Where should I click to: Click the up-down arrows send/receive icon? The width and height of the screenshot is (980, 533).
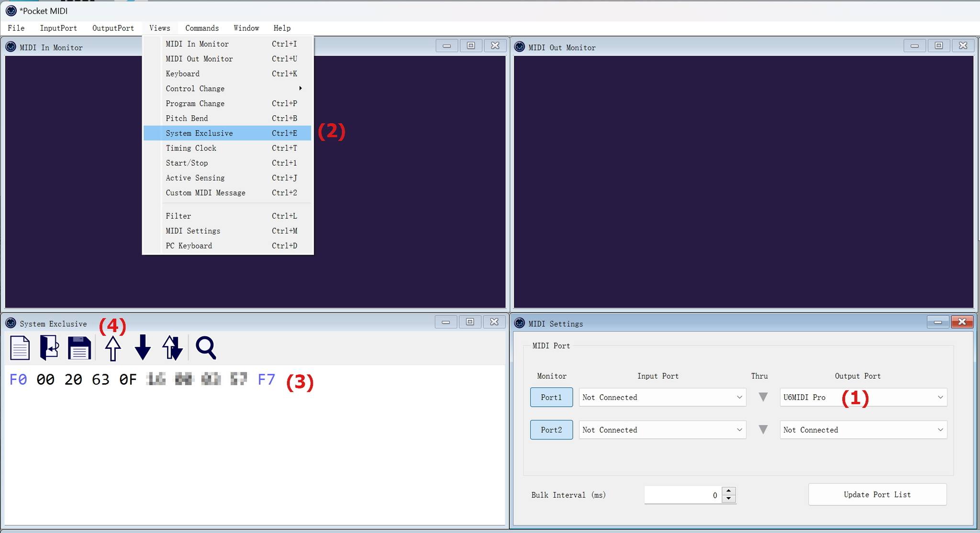172,348
